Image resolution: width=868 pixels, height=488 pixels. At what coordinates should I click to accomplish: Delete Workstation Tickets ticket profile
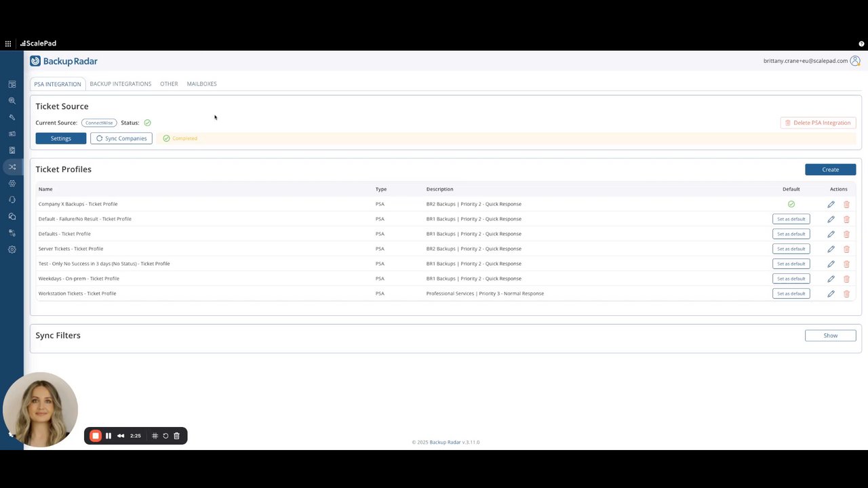click(x=846, y=293)
